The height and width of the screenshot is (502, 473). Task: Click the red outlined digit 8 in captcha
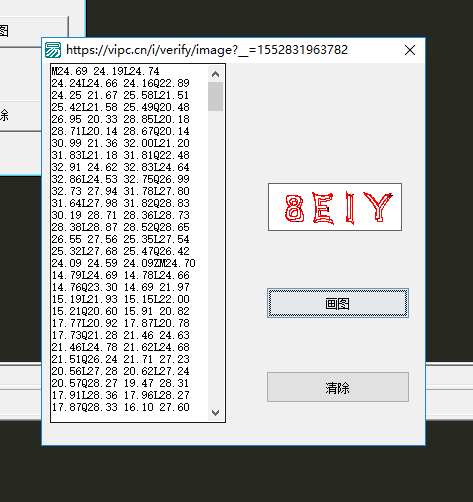(294, 209)
